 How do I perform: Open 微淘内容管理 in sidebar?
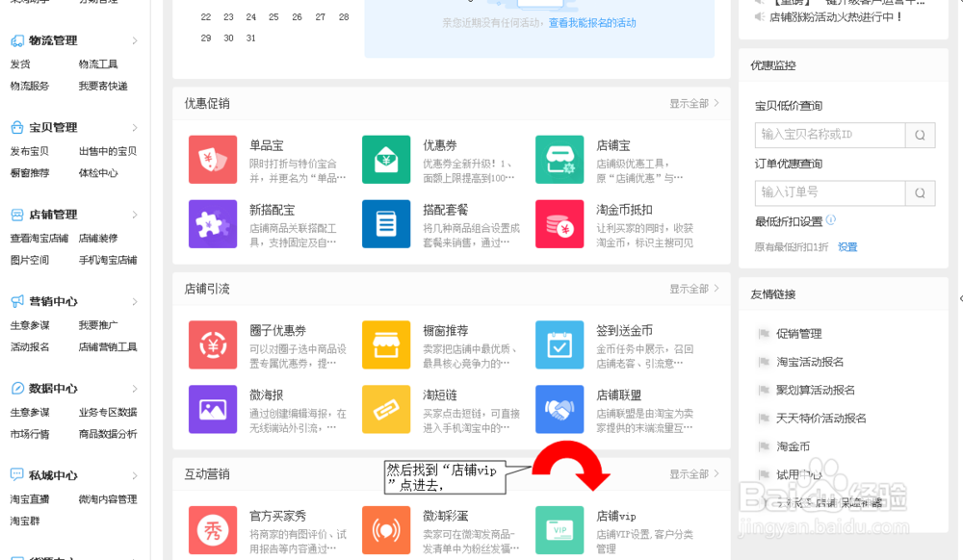(108, 499)
